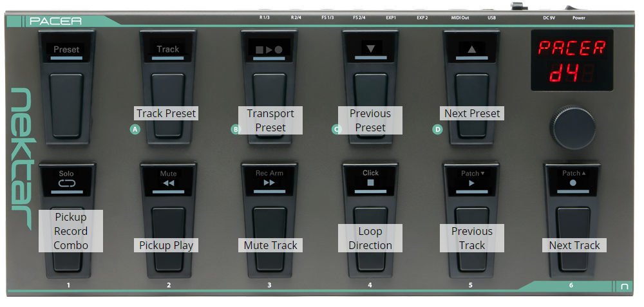
Task: Click the Solo loop icon on footswitch 1
Action: pyautogui.click(x=66, y=183)
